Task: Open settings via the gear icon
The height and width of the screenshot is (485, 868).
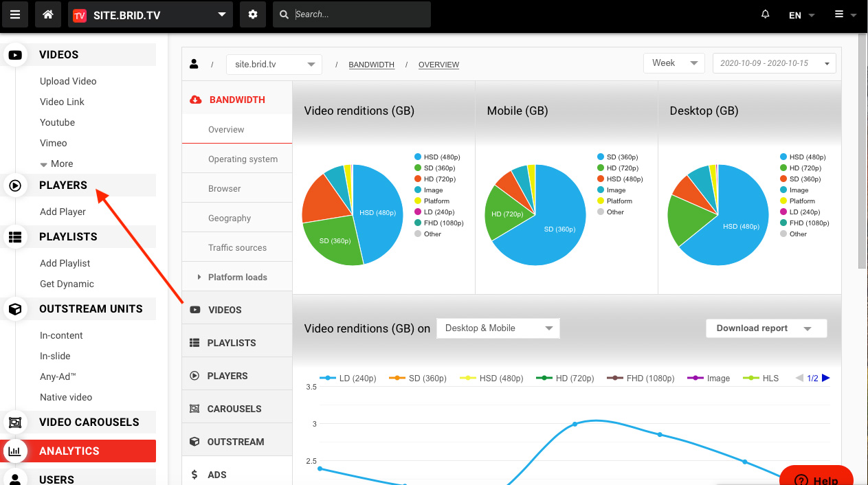Action: tap(253, 14)
